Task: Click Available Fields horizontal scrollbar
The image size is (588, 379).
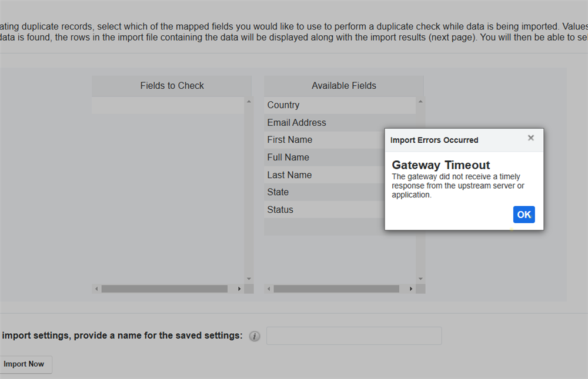Action: pos(336,289)
